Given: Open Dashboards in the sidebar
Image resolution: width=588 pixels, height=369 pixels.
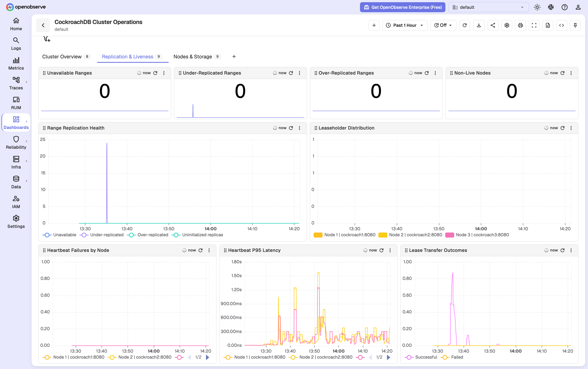Looking at the screenshot, I should coord(16,123).
